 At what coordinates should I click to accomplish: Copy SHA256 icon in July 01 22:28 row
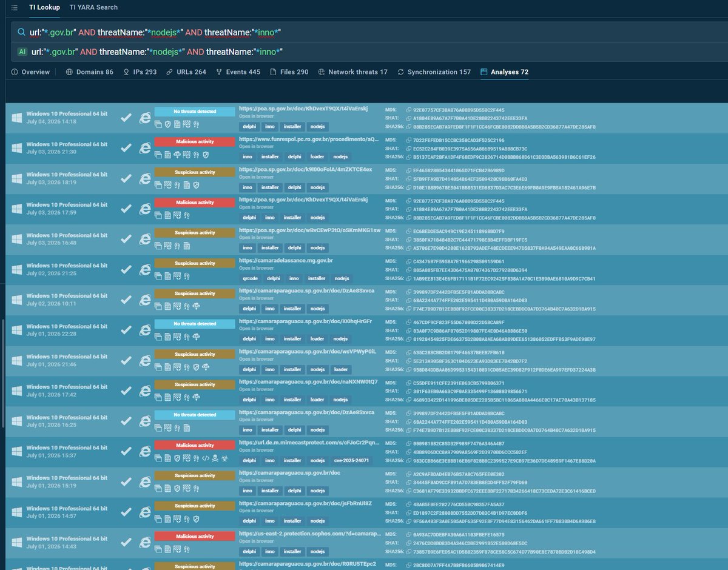click(409, 339)
